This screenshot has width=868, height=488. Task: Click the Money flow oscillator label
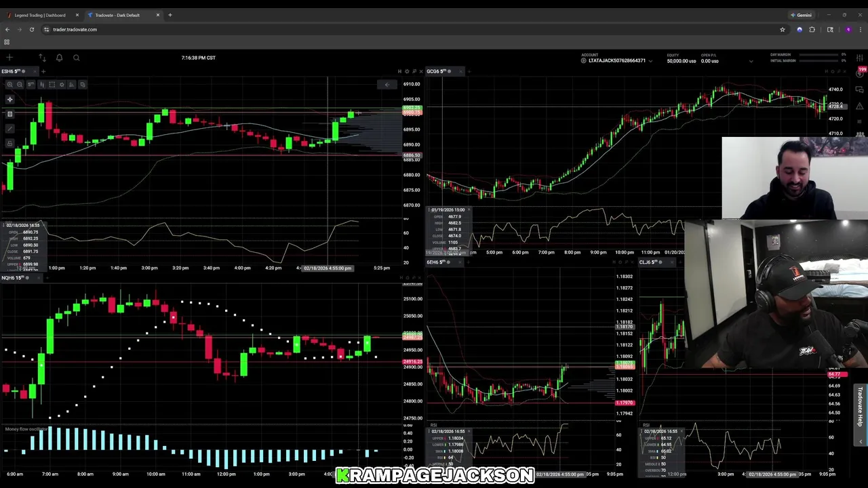pos(27,429)
